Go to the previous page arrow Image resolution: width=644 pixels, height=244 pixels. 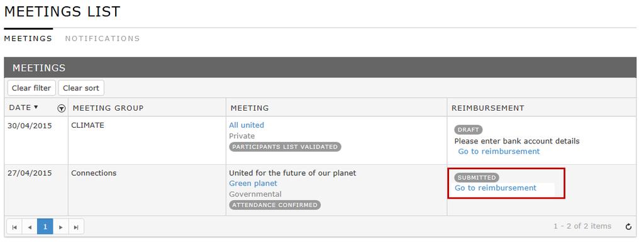tap(30, 227)
